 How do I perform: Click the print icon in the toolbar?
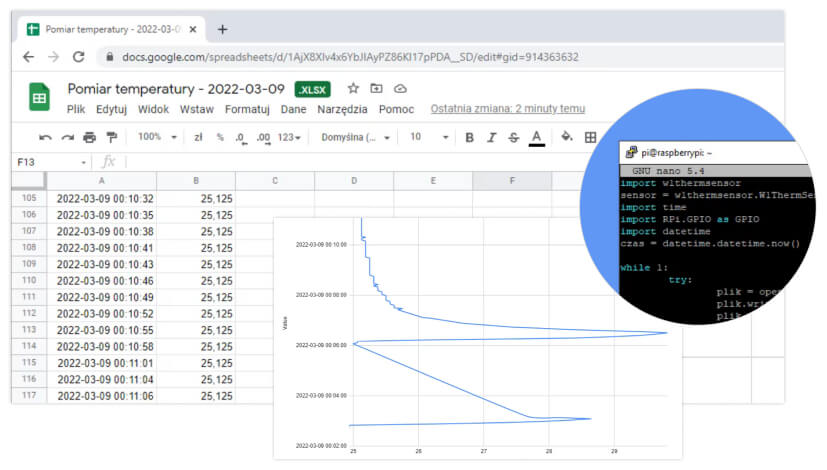tap(90, 138)
